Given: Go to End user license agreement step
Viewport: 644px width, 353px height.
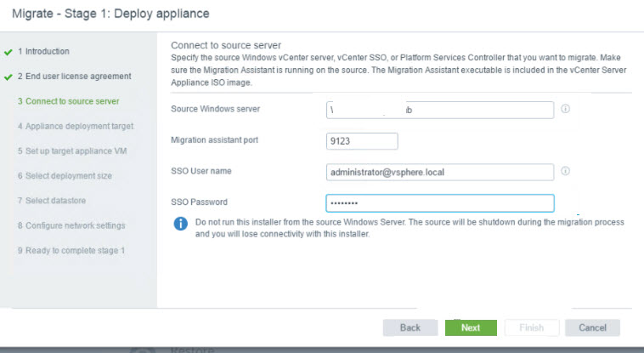Looking at the screenshot, I should coord(75,77).
